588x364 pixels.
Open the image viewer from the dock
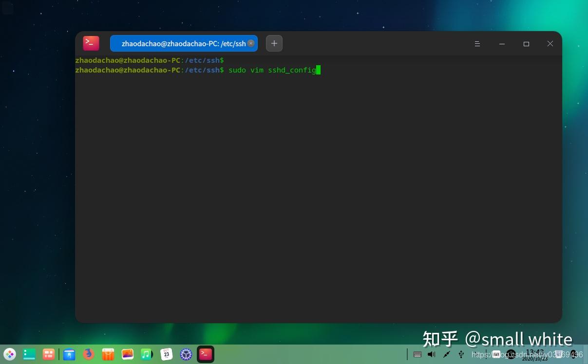127,354
